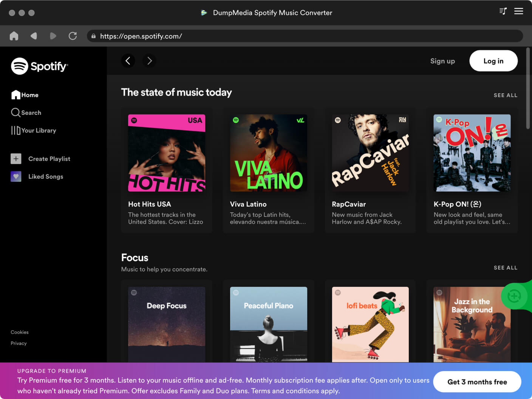Screen dimensions: 532x399
Task: Click the Create Playlist plus icon
Action: tap(16, 159)
